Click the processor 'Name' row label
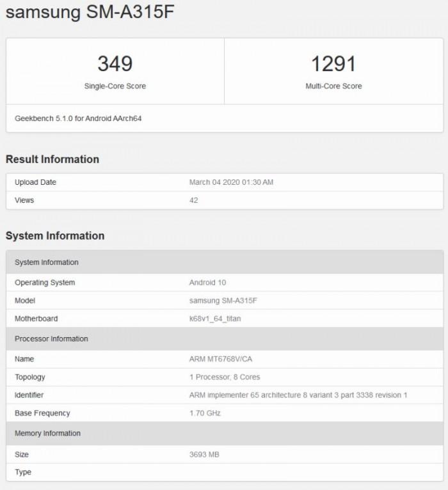The height and width of the screenshot is (490, 448). (24, 359)
